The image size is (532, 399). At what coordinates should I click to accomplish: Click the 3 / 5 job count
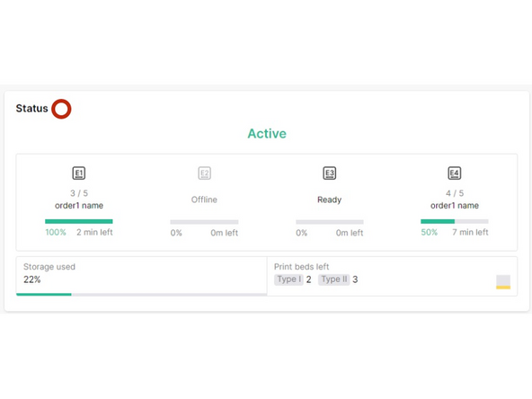(79, 193)
